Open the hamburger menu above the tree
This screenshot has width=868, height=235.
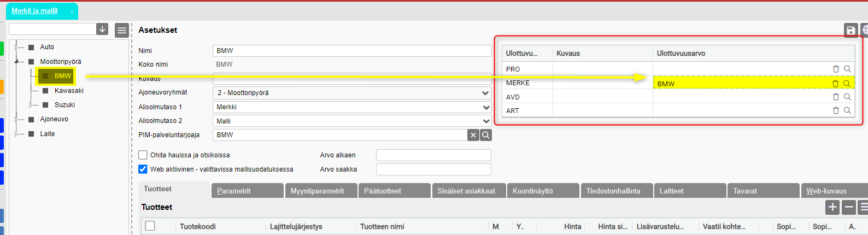click(122, 31)
